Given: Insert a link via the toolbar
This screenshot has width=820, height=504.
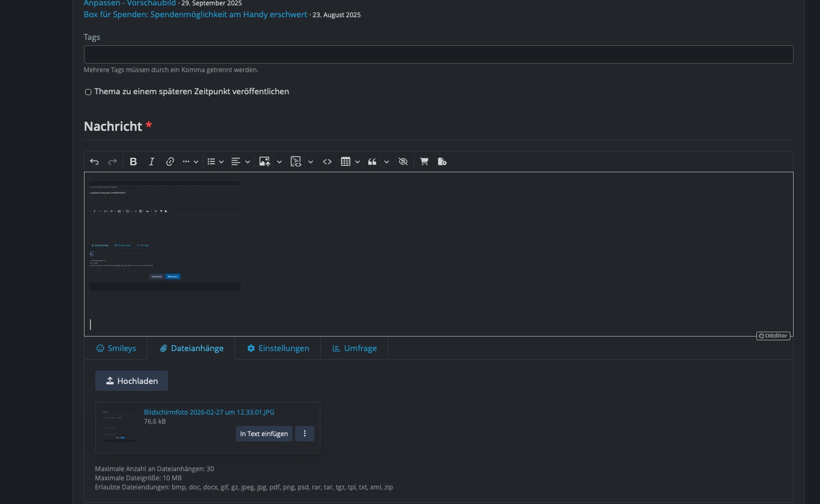Looking at the screenshot, I should coord(170,162).
